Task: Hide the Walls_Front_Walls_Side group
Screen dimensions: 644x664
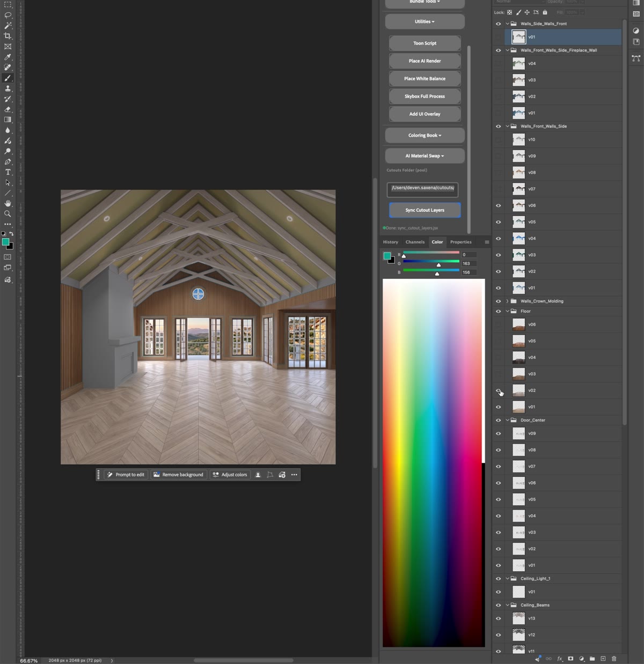Action: (x=498, y=127)
